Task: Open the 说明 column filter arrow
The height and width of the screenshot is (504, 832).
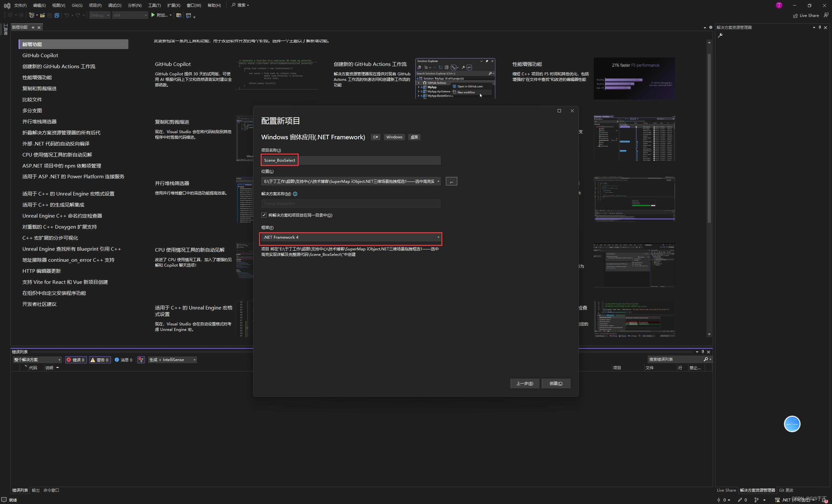Action: coord(58,367)
